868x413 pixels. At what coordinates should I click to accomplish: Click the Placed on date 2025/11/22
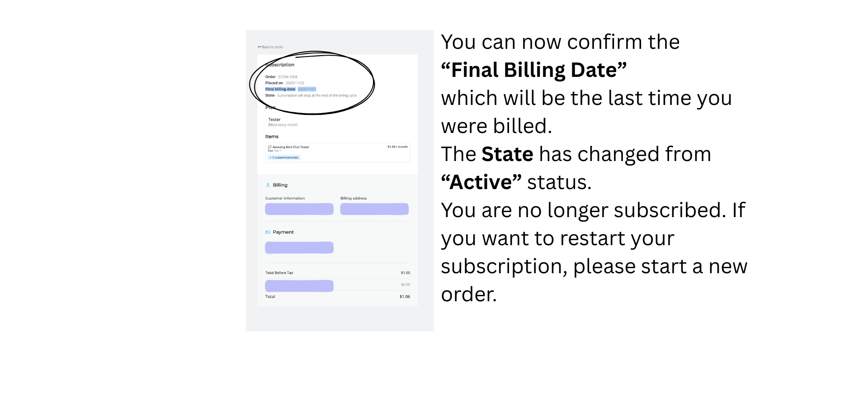[295, 83]
